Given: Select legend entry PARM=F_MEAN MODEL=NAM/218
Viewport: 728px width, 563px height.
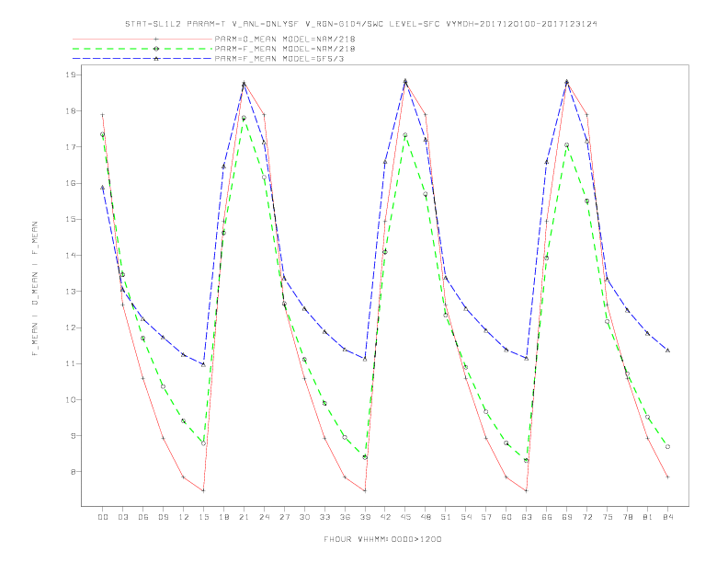Looking at the screenshot, I should pos(285,49).
